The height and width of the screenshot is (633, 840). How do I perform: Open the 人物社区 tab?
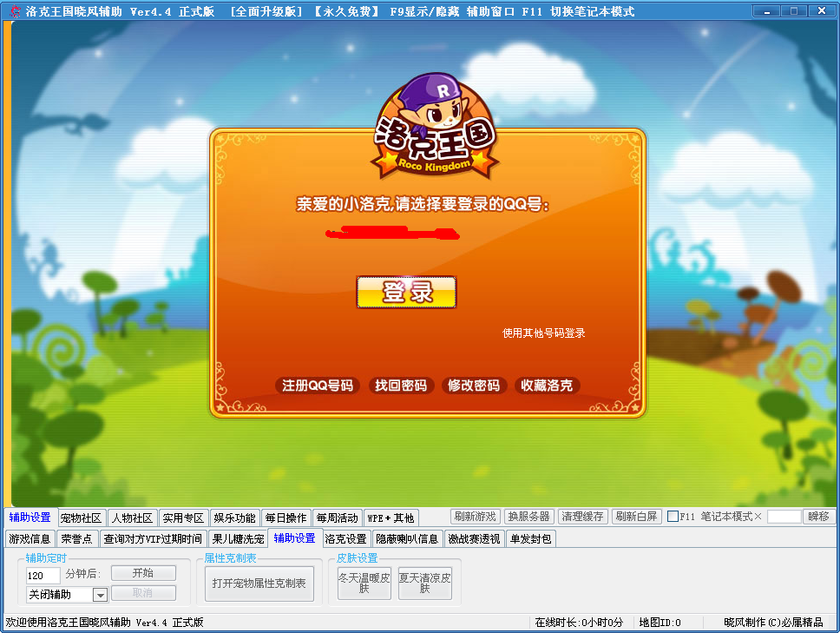132,518
